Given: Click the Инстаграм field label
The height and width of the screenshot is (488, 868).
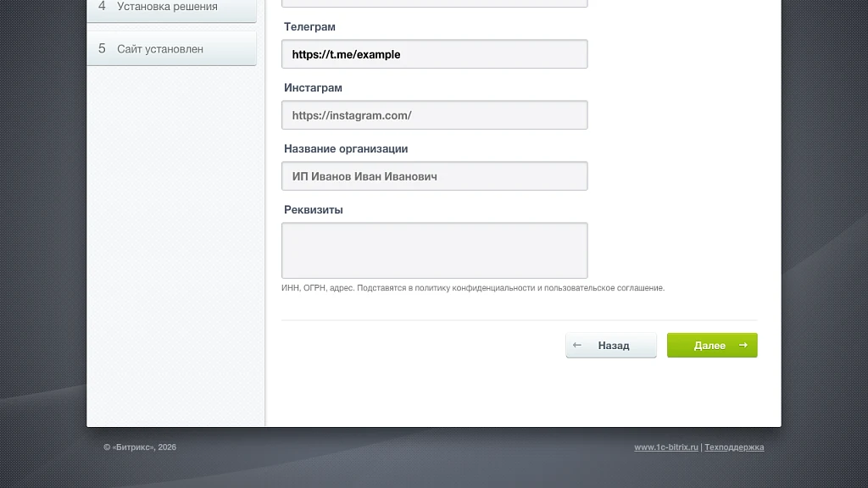Looking at the screenshot, I should click(313, 87).
